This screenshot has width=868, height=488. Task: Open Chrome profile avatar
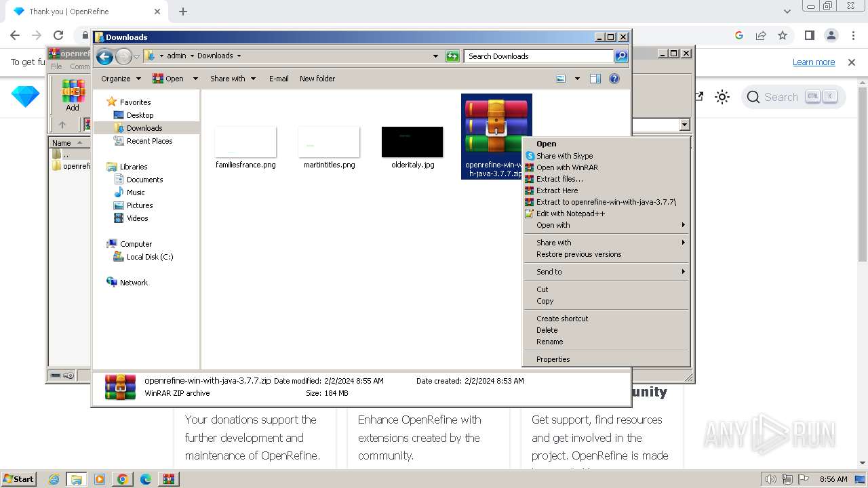pos(831,35)
